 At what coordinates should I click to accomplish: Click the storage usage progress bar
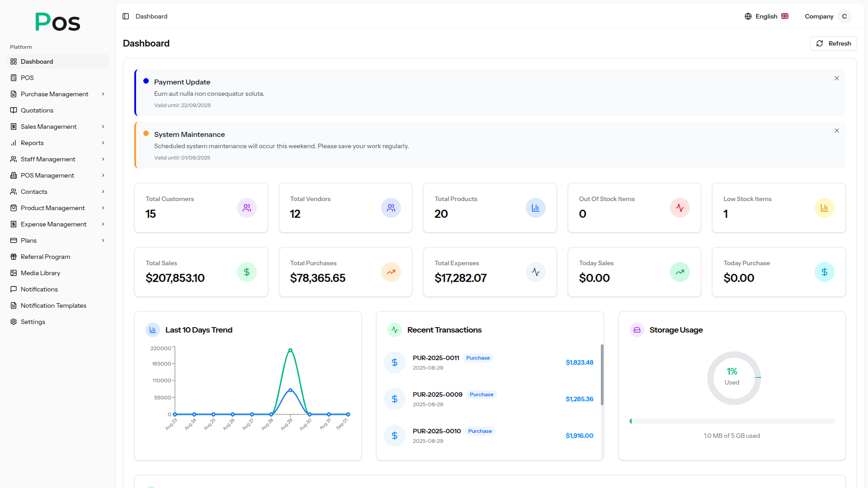pos(731,421)
